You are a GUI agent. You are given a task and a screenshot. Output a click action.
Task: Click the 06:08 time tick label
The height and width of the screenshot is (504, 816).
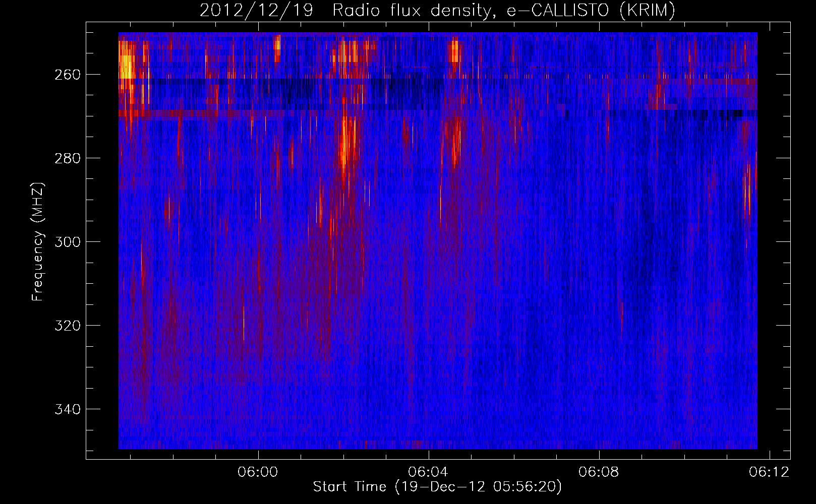(x=599, y=472)
